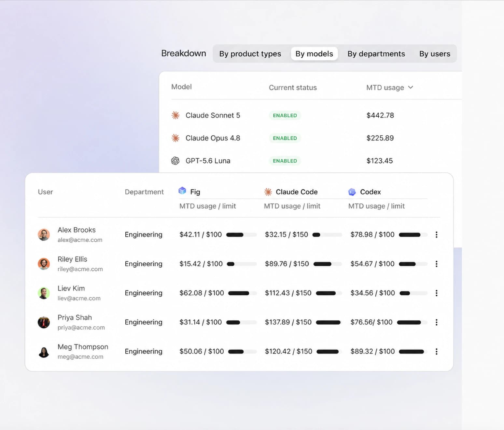This screenshot has height=430, width=504.
Task: Click the $442.78 usage value
Action: point(380,115)
